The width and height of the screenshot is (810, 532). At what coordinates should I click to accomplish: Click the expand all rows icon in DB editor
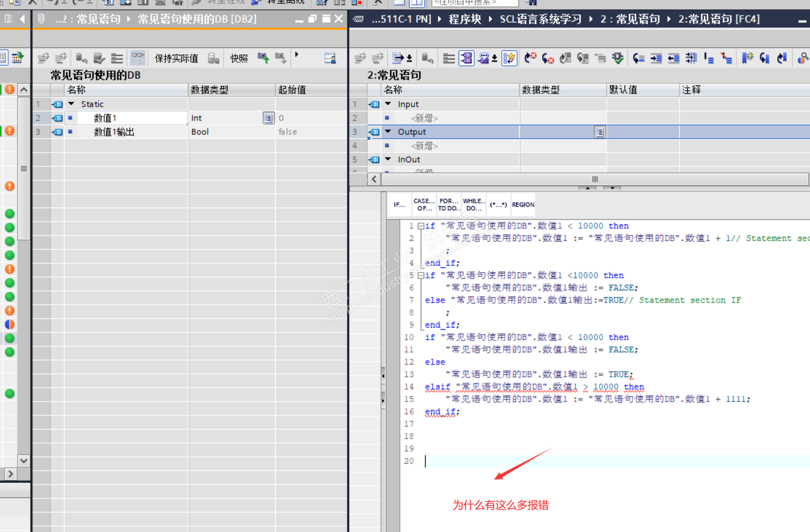point(117,58)
